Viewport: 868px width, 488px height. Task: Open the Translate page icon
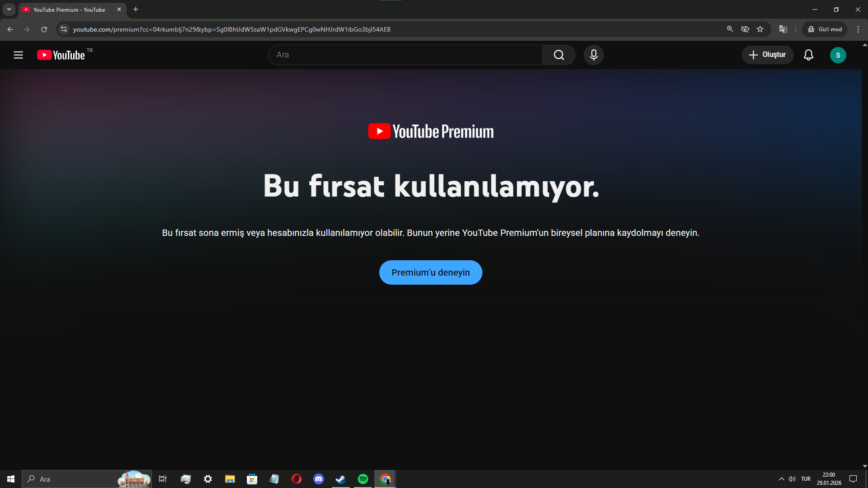[x=783, y=29]
